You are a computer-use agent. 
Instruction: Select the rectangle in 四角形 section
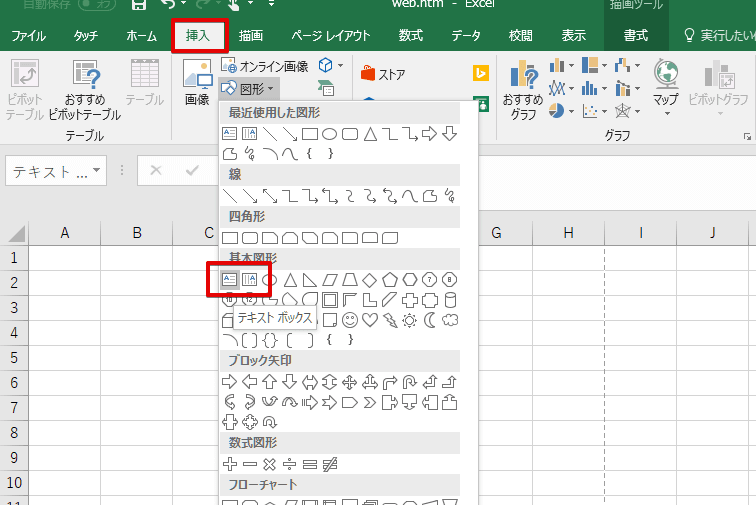click(230, 238)
